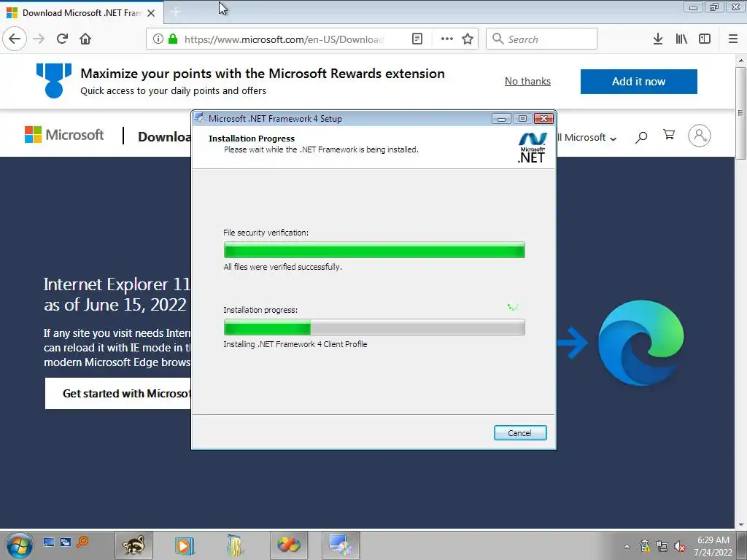Click the Microsoft .NET logo in setup

(x=532, y=147)
